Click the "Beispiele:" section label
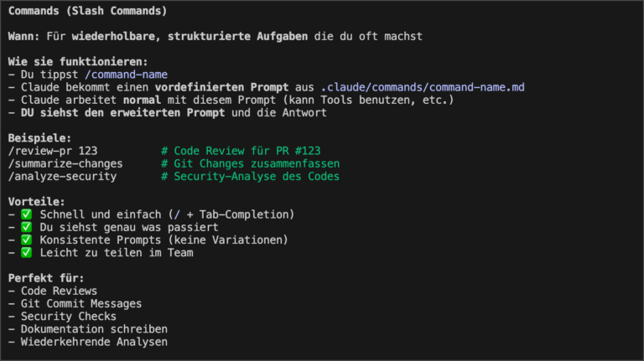This screenshot has height=361, width=644. click(x=40, y=137)
